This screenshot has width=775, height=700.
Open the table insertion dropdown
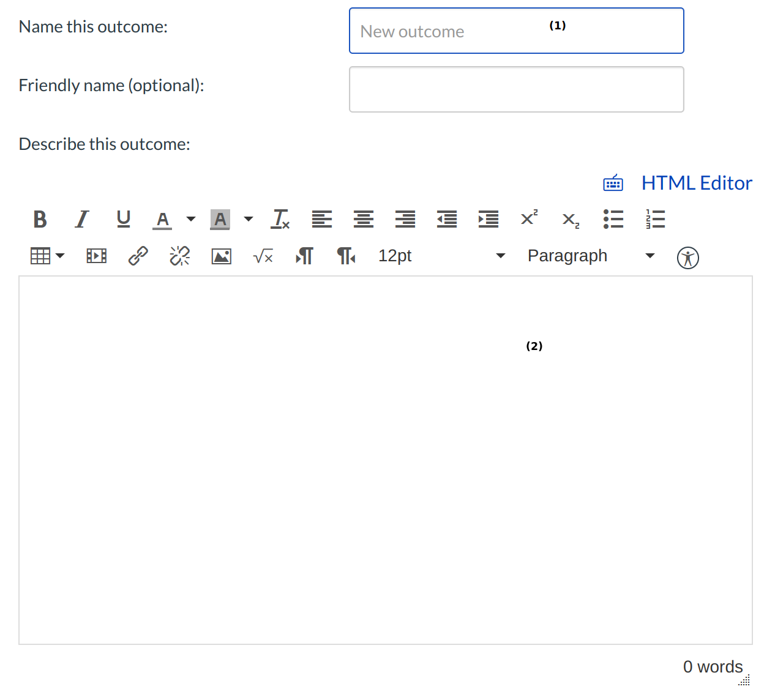click(x=48, y=256)
